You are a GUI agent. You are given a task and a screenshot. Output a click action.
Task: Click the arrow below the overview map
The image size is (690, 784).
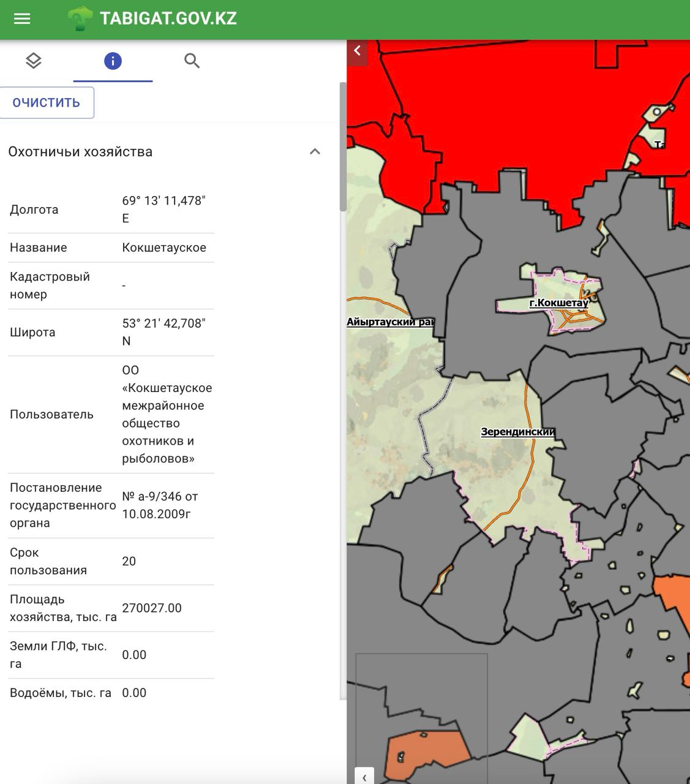tap(364, 777)
